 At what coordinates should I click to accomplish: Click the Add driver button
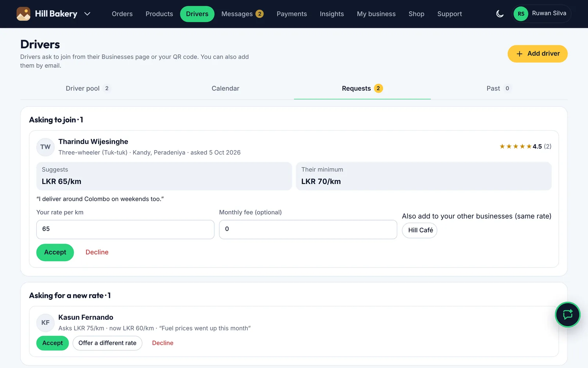[x=537, y=54]
